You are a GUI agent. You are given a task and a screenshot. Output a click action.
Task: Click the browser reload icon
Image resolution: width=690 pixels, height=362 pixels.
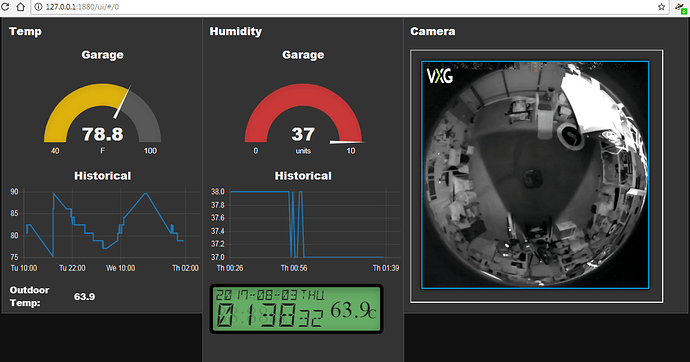tap(5, 7)
